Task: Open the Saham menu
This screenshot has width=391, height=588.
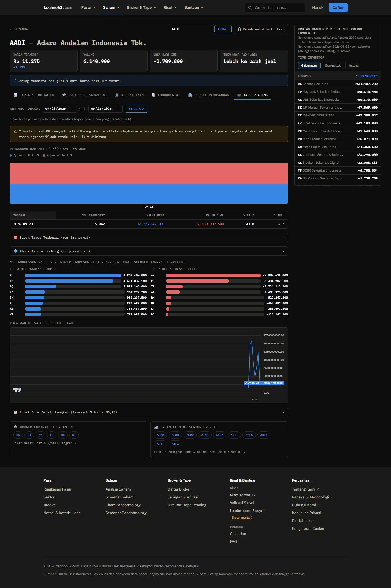Action: tap(111, 8)
